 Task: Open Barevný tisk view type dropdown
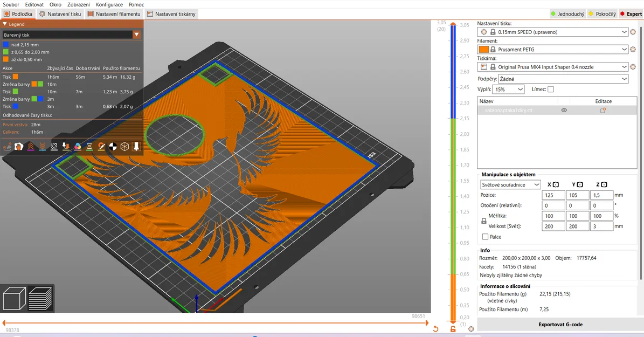72,35
